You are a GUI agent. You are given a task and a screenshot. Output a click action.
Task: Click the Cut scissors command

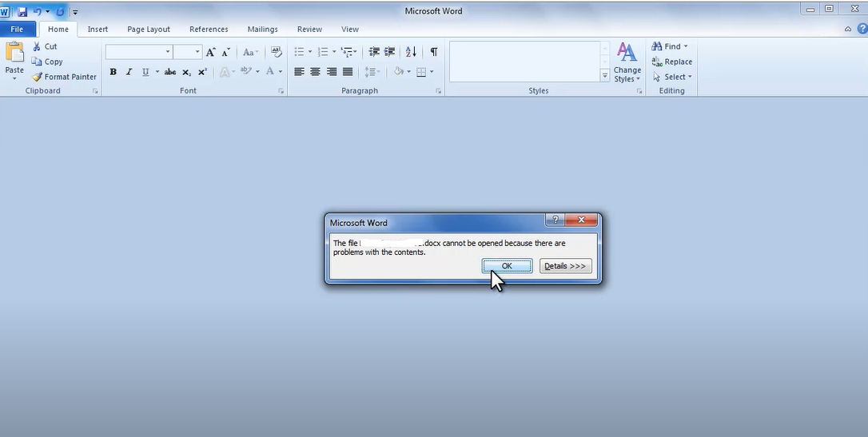coord(45,46)
